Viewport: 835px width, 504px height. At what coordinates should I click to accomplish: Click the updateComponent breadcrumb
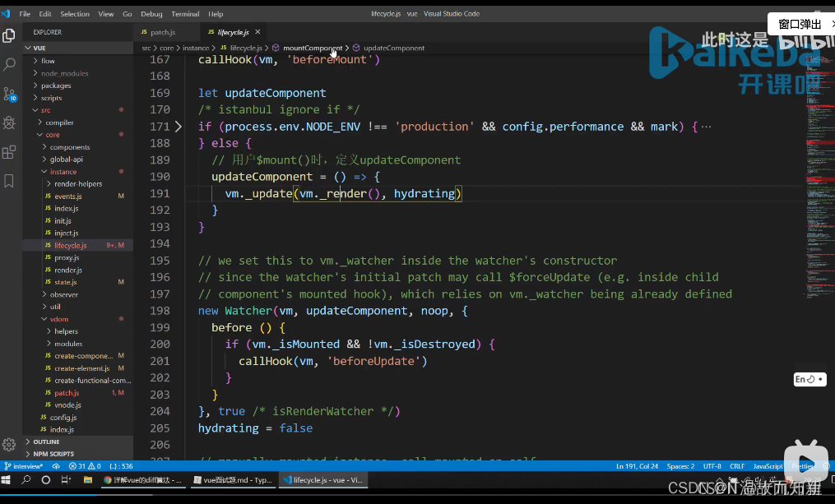pos(393,48)
